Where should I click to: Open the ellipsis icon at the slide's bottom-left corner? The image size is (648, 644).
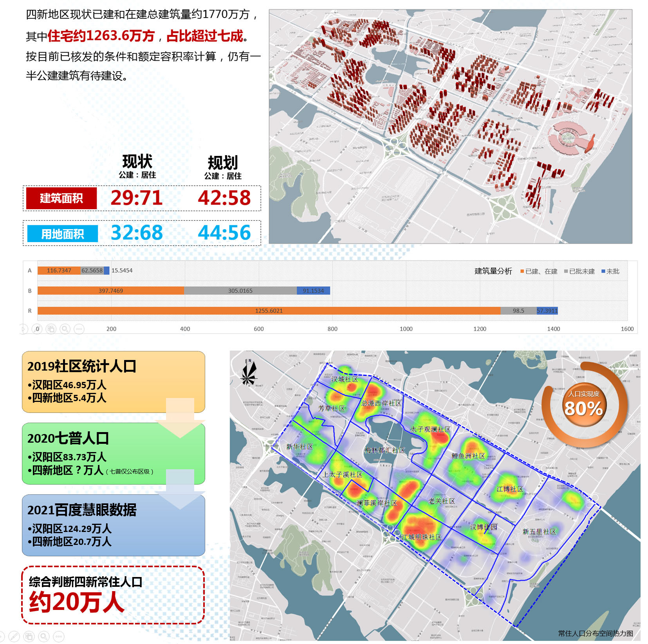point(58,636)
